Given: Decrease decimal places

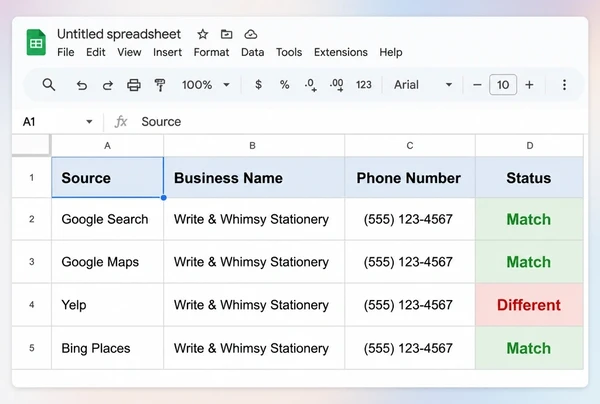Looking at the screenshot, I should 310,85.
